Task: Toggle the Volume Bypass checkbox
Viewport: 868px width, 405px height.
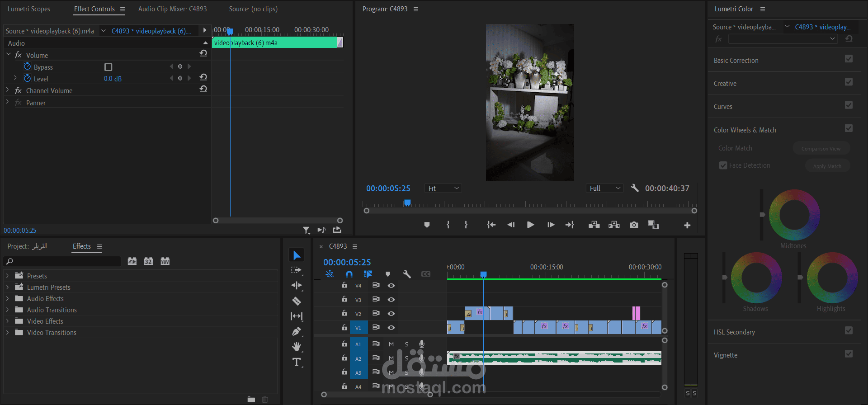Action: pos(108,67)
